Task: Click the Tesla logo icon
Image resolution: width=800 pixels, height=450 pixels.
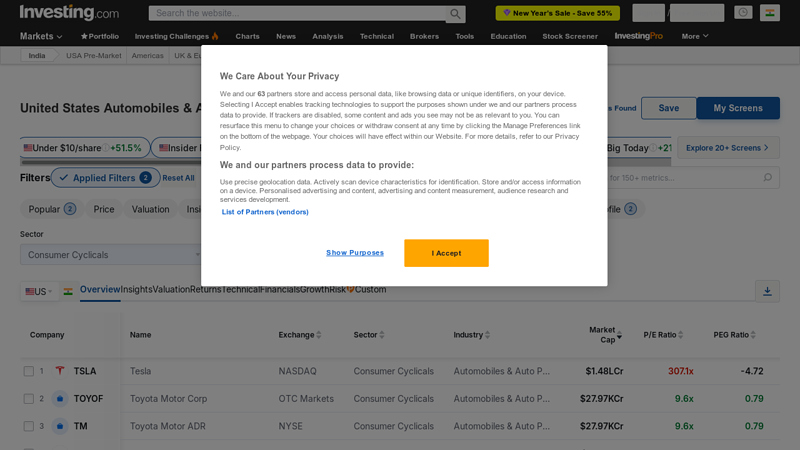Action: pos(59,371)
